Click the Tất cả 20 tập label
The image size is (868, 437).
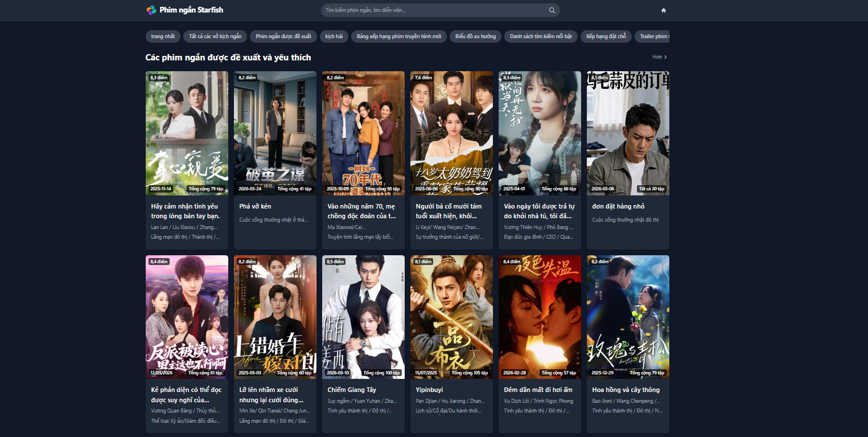tap(652, 189)
